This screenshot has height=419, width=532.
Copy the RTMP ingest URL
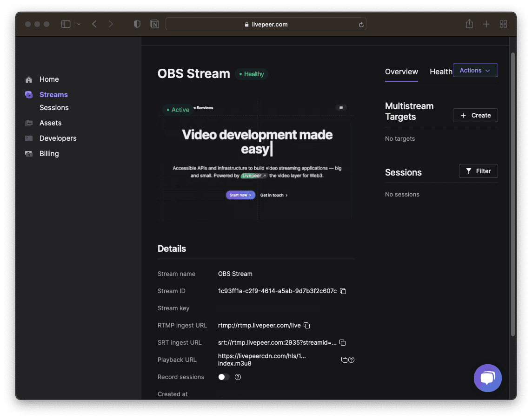pos(307,326)
